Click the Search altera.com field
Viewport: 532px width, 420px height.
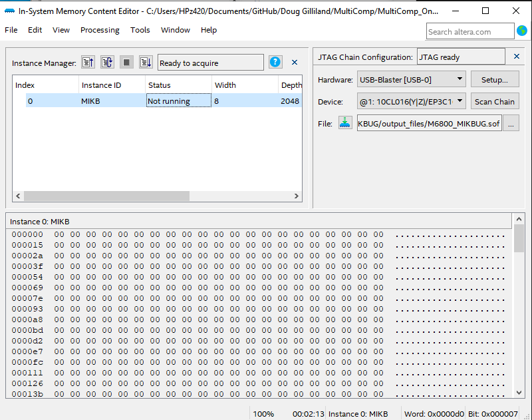click(469, 31)
